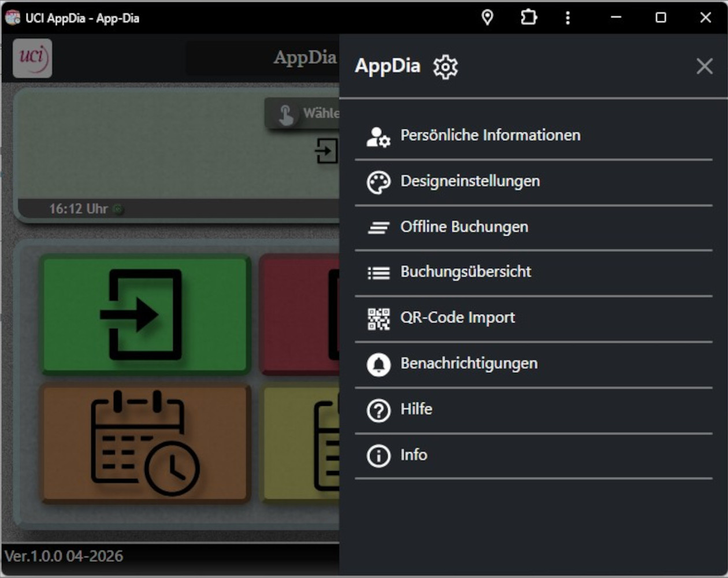
Task: Click the 16:12 Uhr status bar
Action: point(173,209)
